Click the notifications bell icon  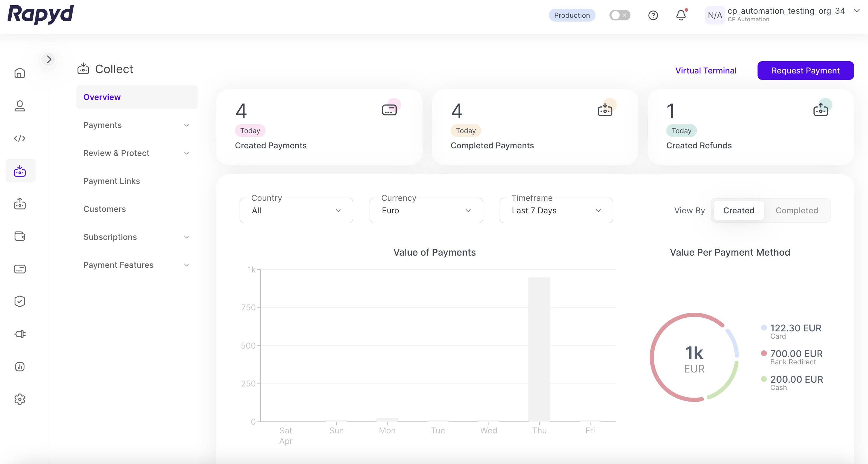tap(681, 15)
